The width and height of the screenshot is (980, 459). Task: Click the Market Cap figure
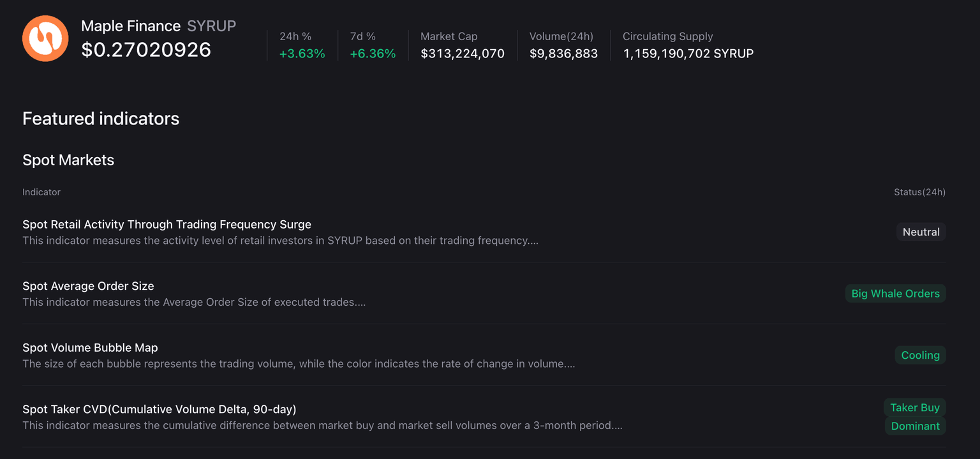(463, 54)
